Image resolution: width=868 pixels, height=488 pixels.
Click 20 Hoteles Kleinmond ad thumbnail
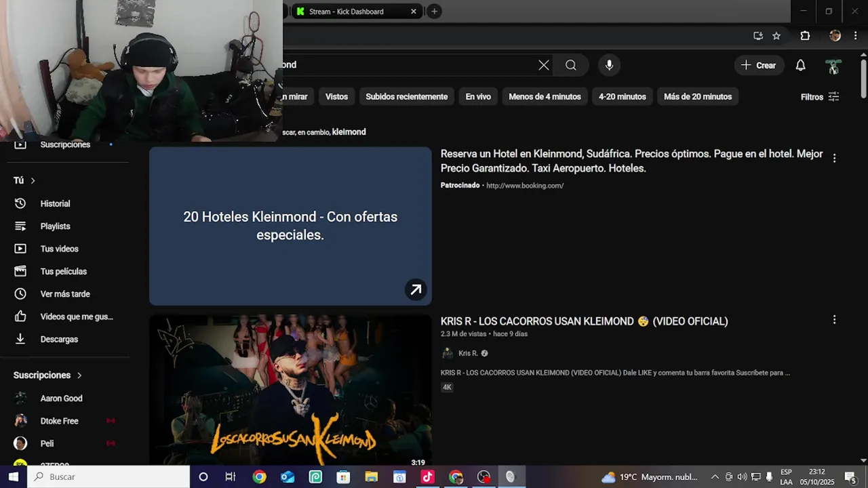tap(290, 226)
